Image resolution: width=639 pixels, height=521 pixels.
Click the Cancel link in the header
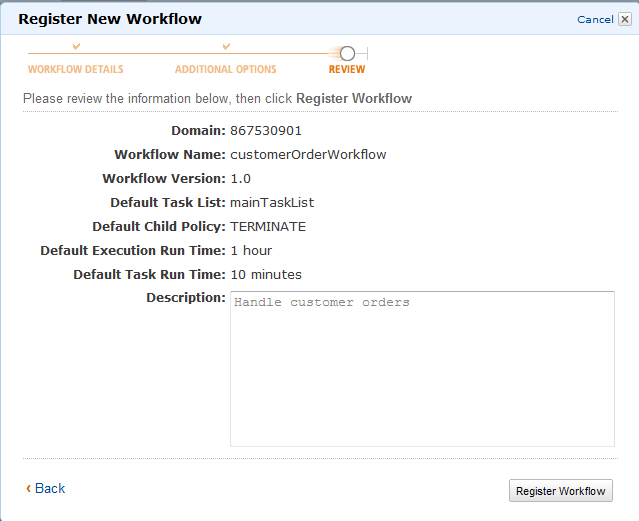(x=595, y=19)
